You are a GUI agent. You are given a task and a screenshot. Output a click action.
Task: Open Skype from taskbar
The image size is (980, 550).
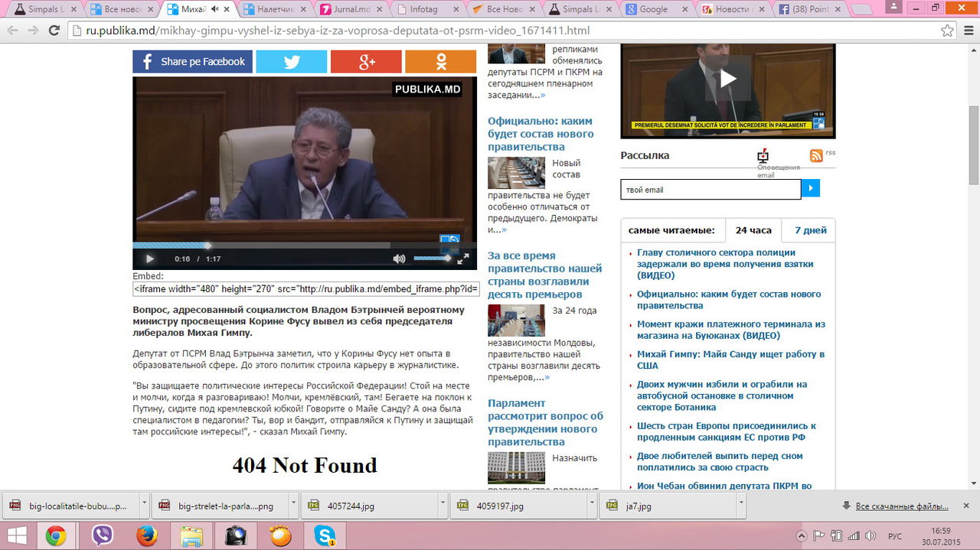tap(325, 535)
